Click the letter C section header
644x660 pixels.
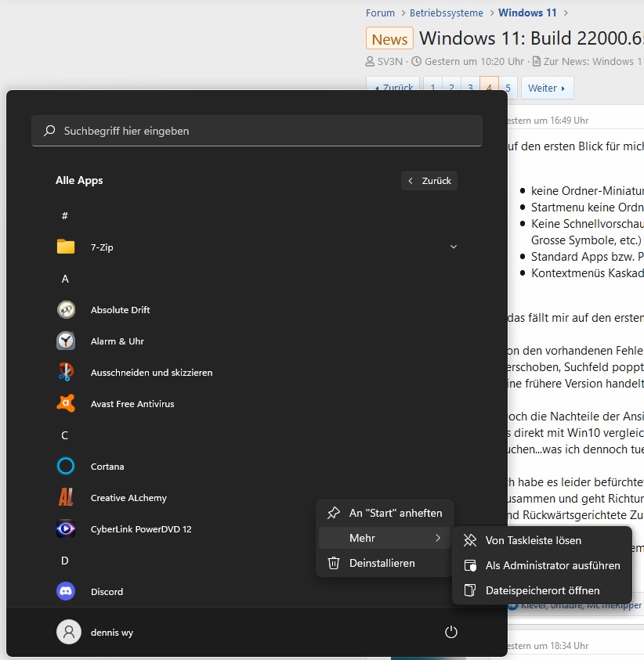pos(64,435)
